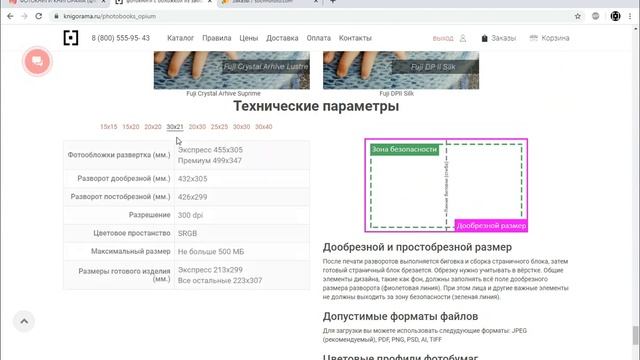Click the Fuji DPII Silk caption
This screenshot has width=640, height=360.
(396, 93)
